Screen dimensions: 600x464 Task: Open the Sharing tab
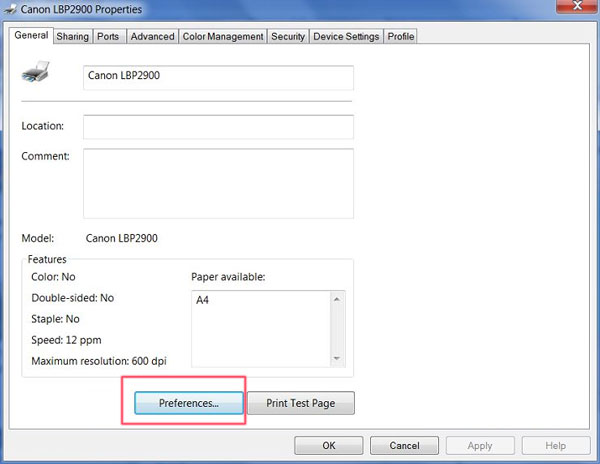(72, 37)
